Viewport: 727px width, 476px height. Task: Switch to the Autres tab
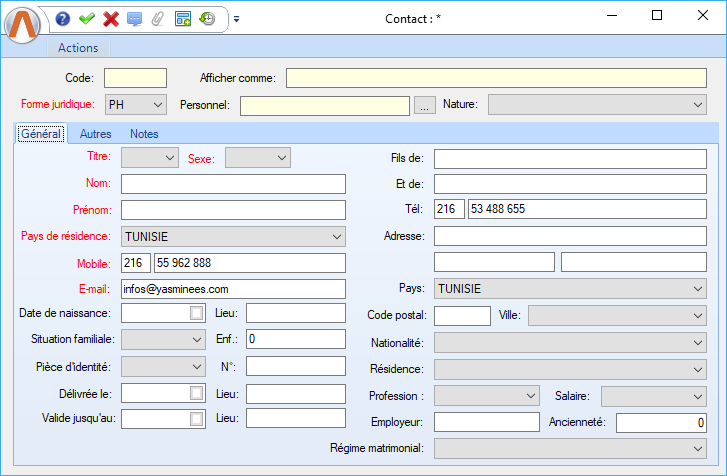click(95, 134)
